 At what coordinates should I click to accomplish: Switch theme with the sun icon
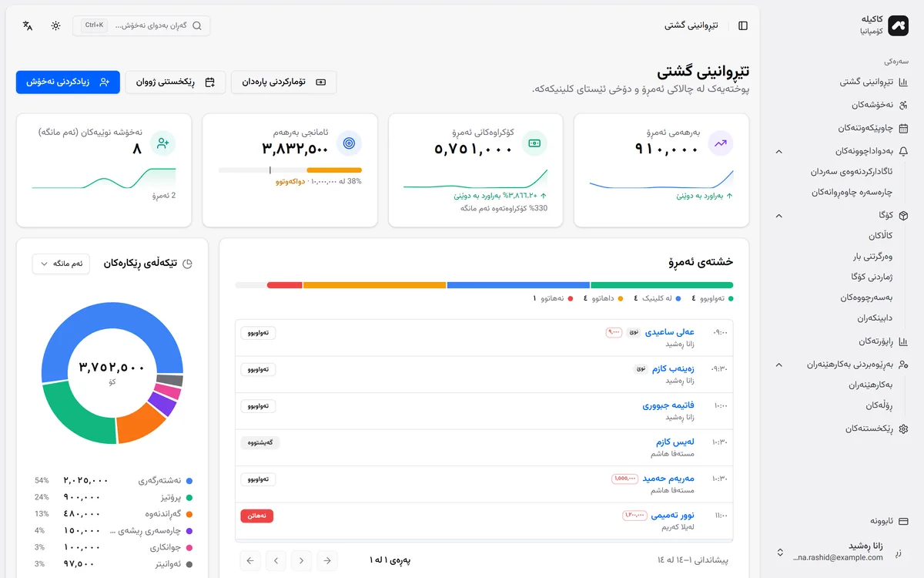pyautogui.click(x=56, y=25)
